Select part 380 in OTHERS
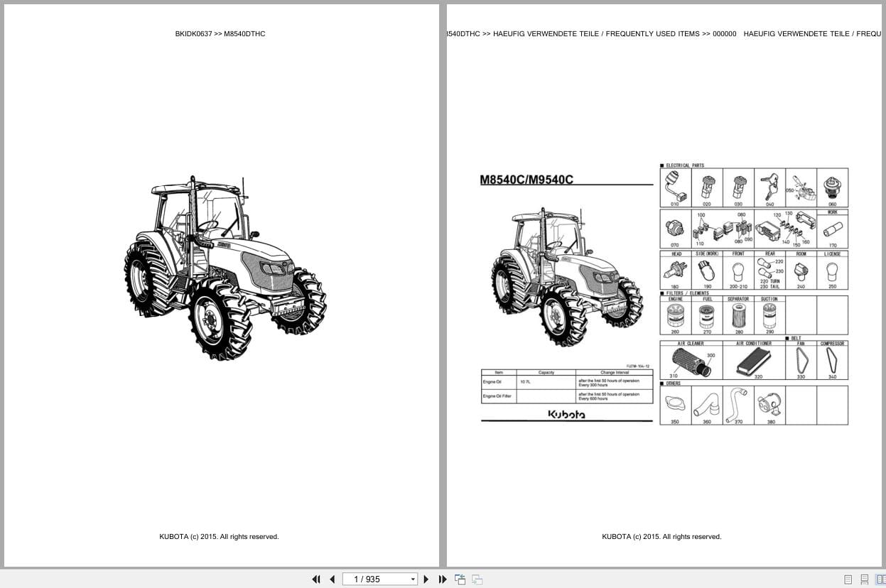 click(769, 405)
